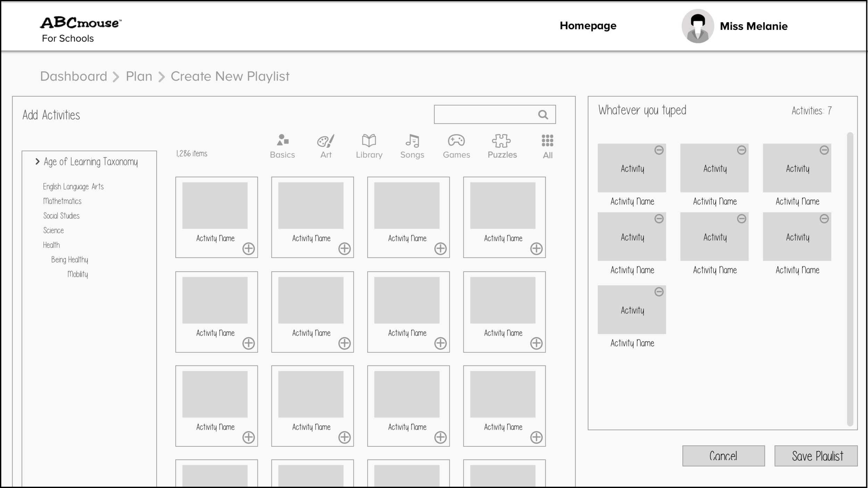Remove first playlist activity in second row
Viewport: 868px width, 488px height.
(659, 219)
